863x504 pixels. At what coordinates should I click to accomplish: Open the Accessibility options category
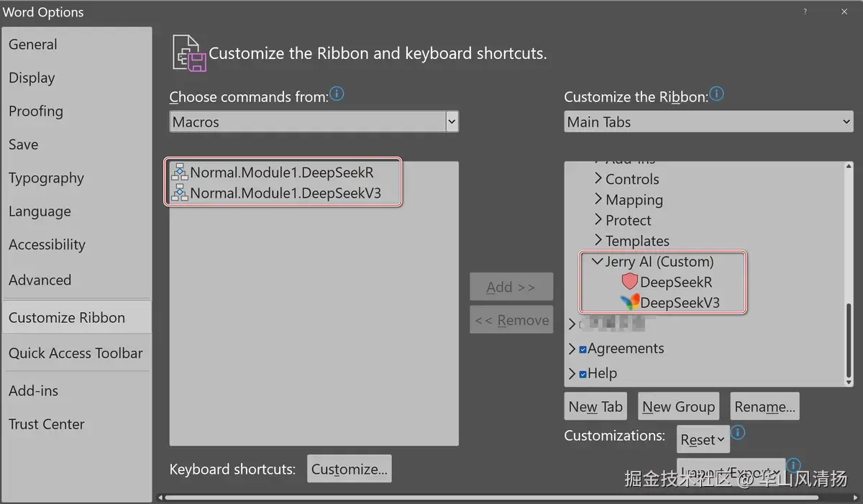(76, 245)
